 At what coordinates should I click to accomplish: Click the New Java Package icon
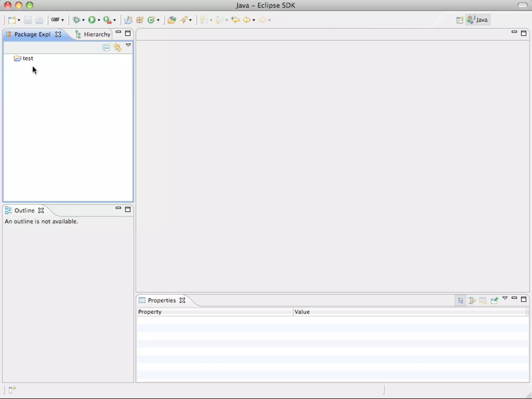point(140,20)
